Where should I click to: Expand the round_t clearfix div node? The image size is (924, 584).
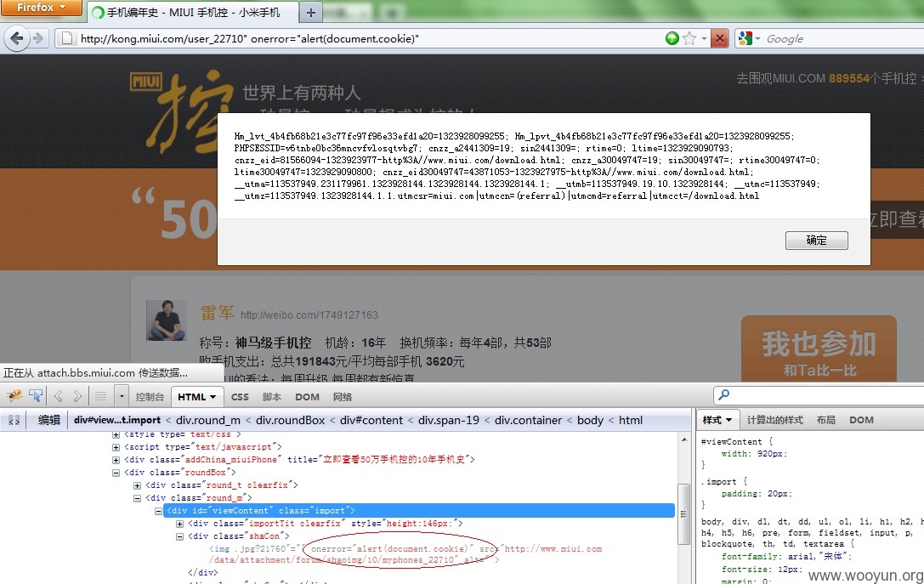point(138,485)
